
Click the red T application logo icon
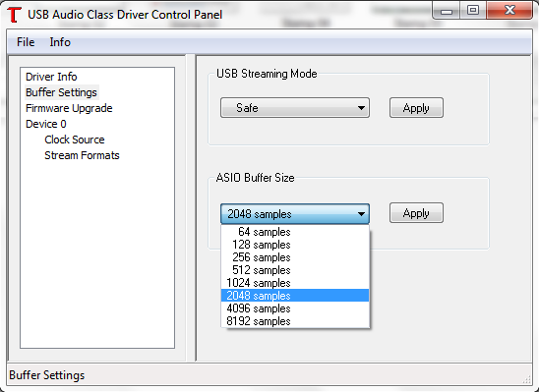(14, 15)
